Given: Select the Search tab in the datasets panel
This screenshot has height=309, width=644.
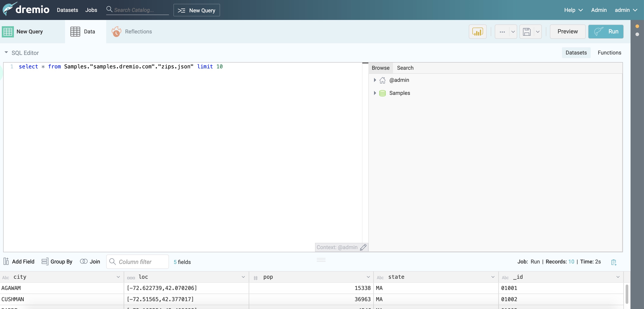Looking at the screenshot, I should click(x=405, y=68).
